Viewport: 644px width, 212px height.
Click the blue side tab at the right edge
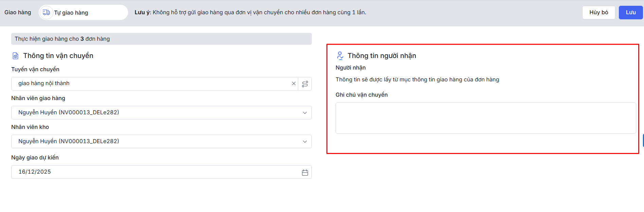643,140
